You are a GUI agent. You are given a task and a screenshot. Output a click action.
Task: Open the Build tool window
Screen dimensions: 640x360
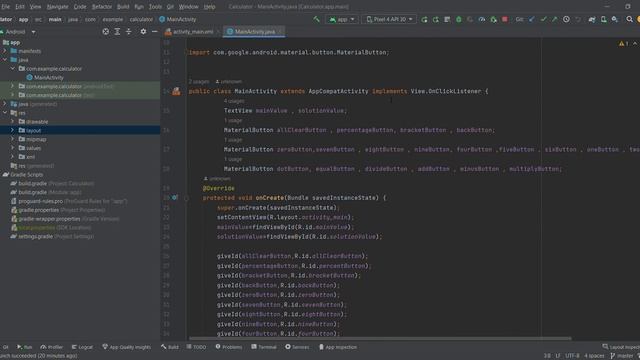click(x=170, y=347)
